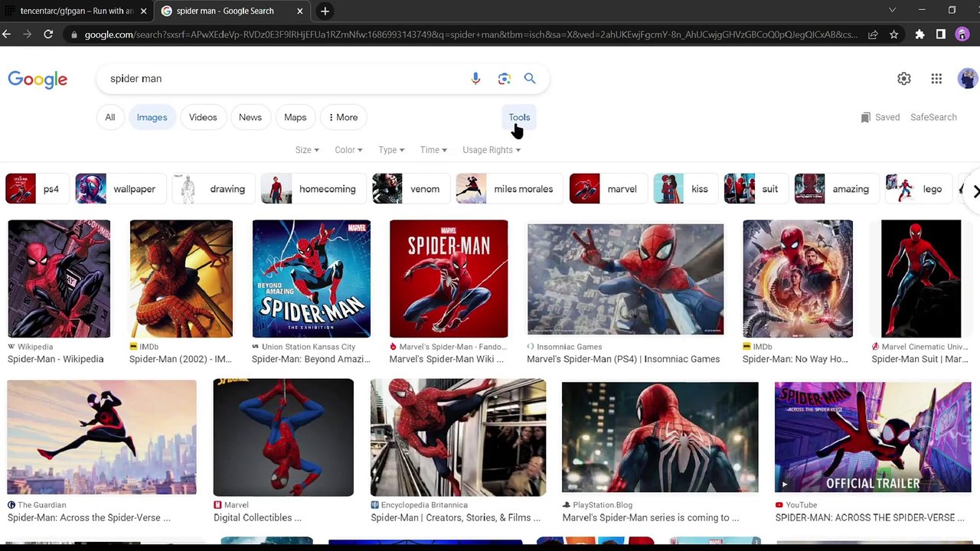
Task: Refine search with the marvel chip
Action: pyautogui.click(x=607, y=189)
